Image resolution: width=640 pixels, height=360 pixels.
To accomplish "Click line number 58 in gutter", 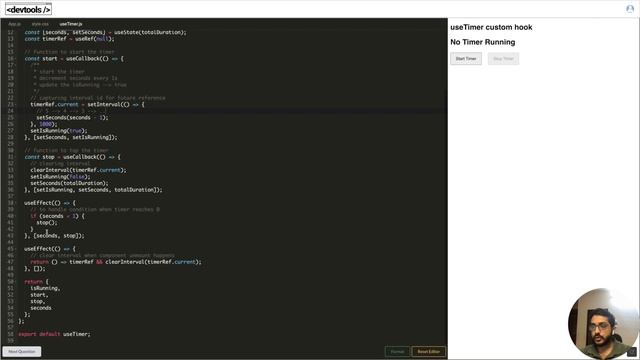I will 10,334.
